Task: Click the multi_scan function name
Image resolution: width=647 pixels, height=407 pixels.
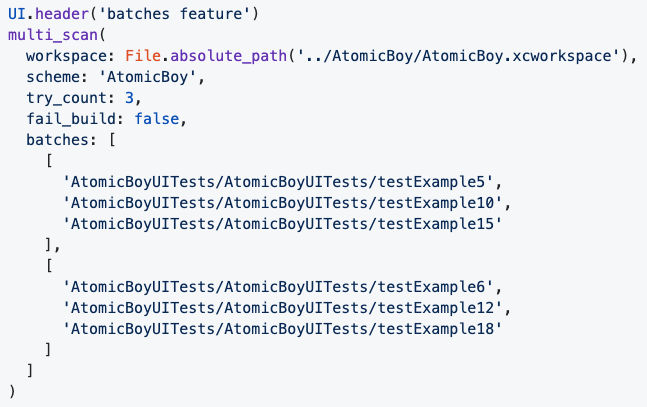Action: pyautogui.click(x=53, y=35)
